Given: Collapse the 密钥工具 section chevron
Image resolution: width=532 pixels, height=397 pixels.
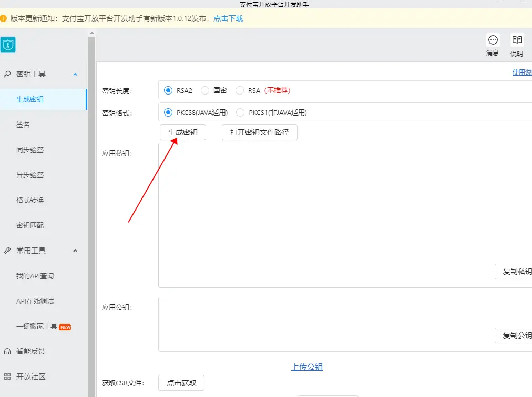Looking at the screenshot, I should tap(75, 74).
